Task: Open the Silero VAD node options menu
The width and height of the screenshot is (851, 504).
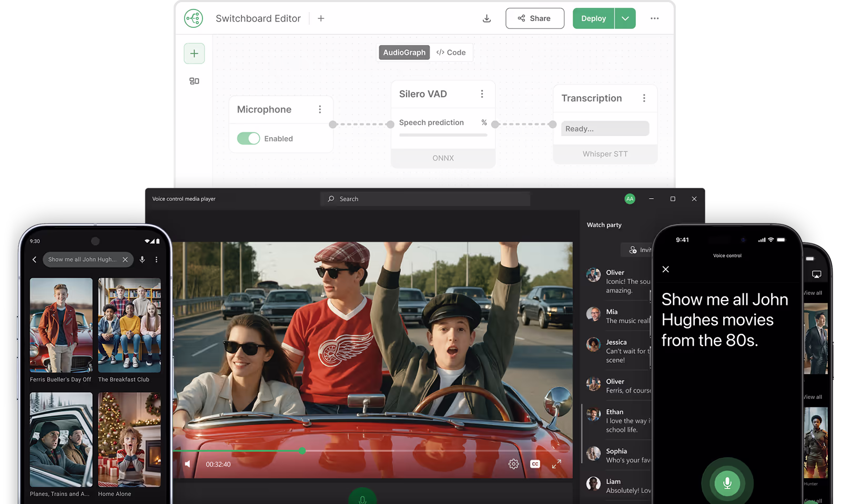Action: [482, 94]
